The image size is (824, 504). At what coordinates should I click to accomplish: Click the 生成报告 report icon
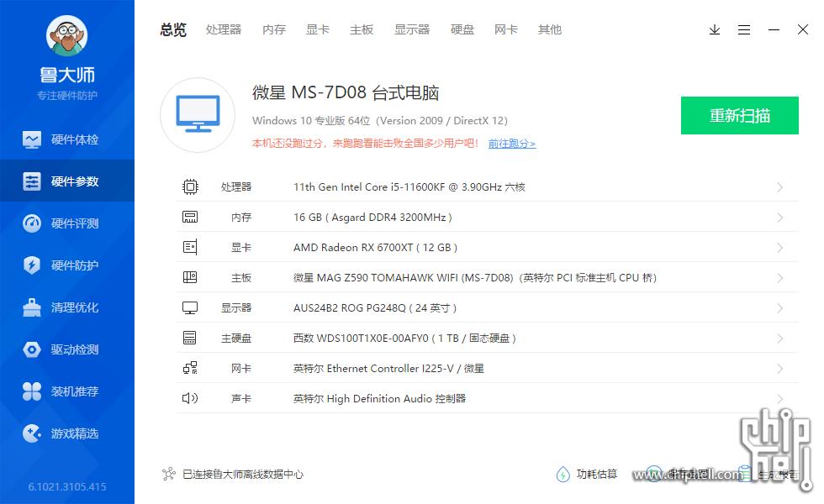(747, 474)
